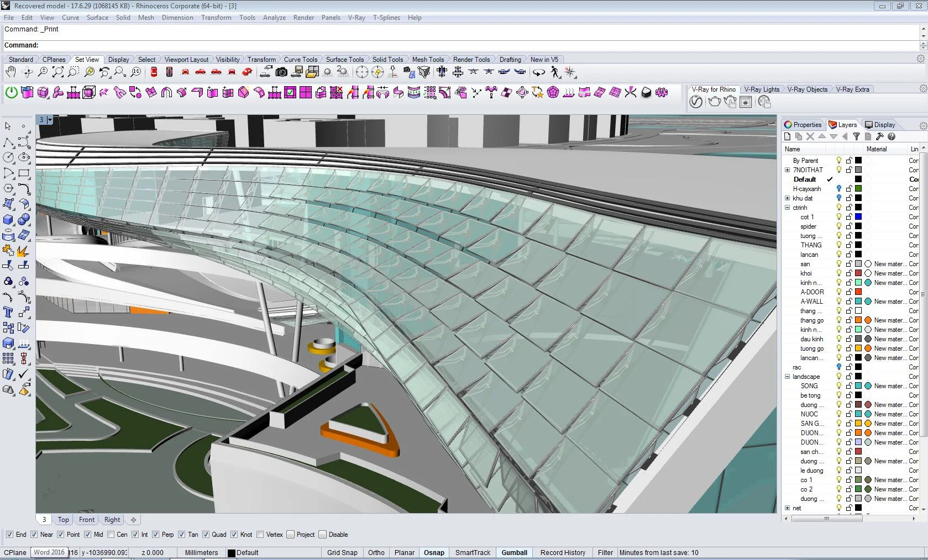Open the layer filter funnel icon
This screenshot has width=928, height=560.
(x=856, y=136)
